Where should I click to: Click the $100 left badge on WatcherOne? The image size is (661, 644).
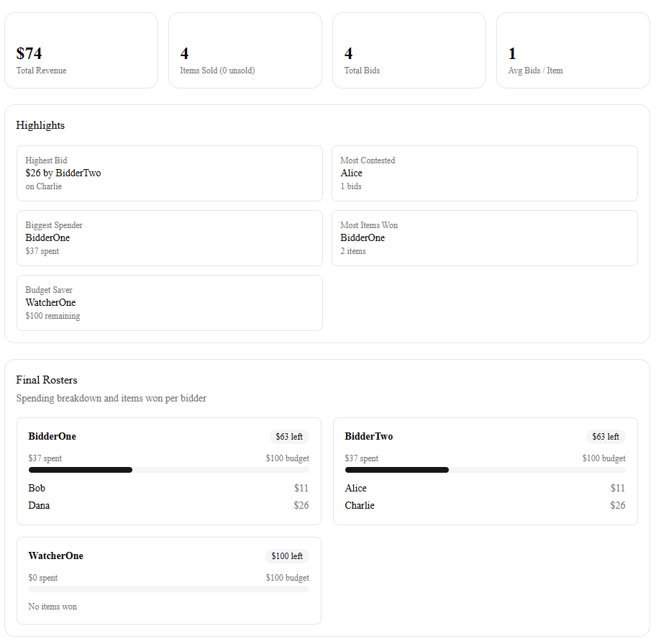pos(287,555)
